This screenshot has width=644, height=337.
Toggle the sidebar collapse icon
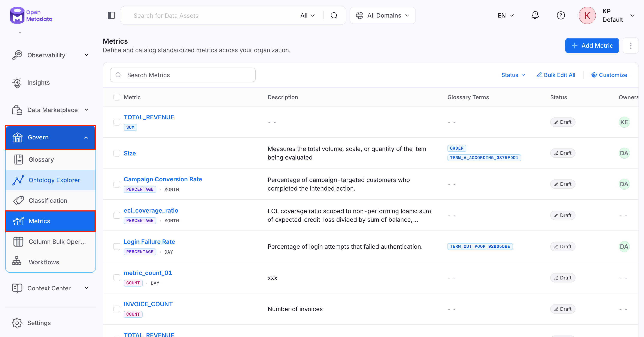tap(111, 15)
